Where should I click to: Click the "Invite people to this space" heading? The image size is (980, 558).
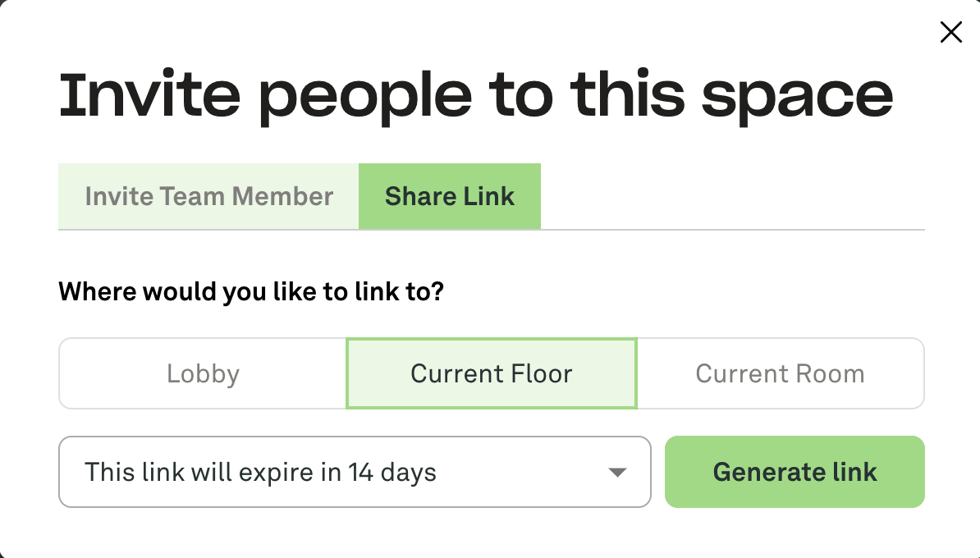pyautogui.click(x=475, y=96)
